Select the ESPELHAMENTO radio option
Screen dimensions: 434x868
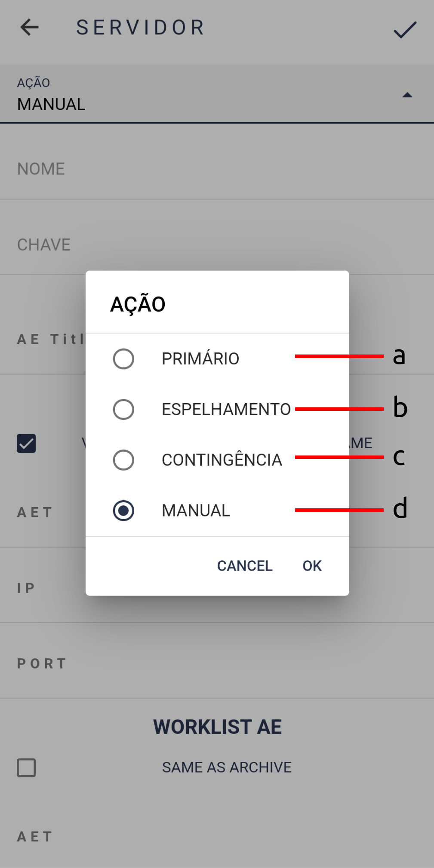point(123,410)
